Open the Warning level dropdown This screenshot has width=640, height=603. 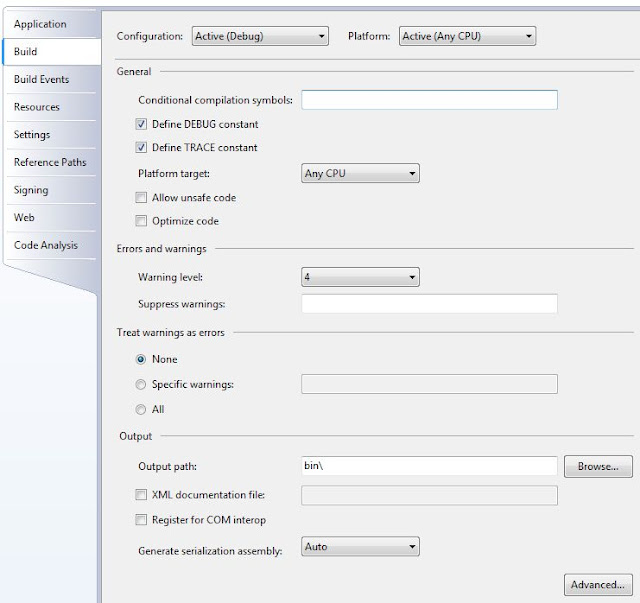coord(360,277)
